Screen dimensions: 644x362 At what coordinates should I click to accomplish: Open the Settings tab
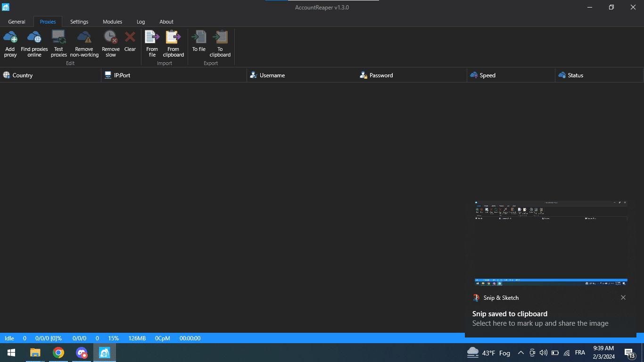(x=79, y=22)
